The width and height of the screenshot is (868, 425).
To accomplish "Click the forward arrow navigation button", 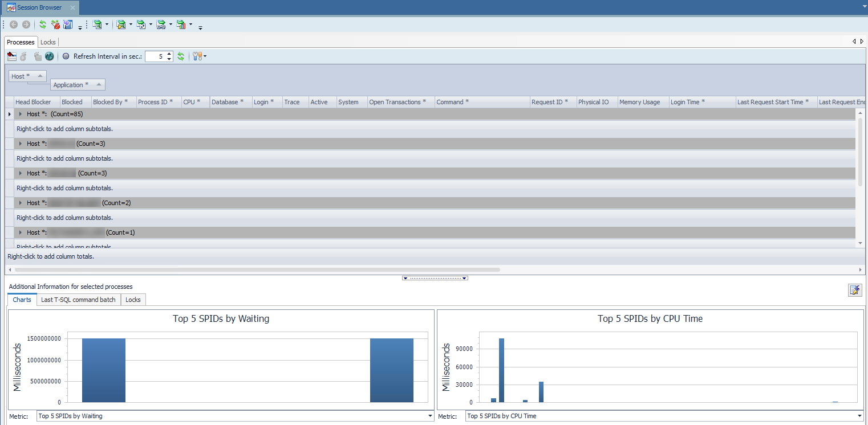I will [26, 24].
